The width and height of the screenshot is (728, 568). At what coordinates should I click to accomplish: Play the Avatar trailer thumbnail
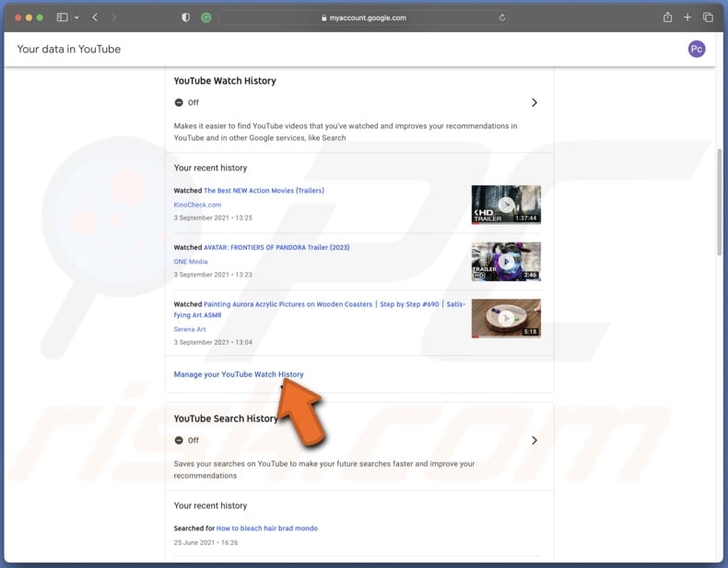click(506, 262)
